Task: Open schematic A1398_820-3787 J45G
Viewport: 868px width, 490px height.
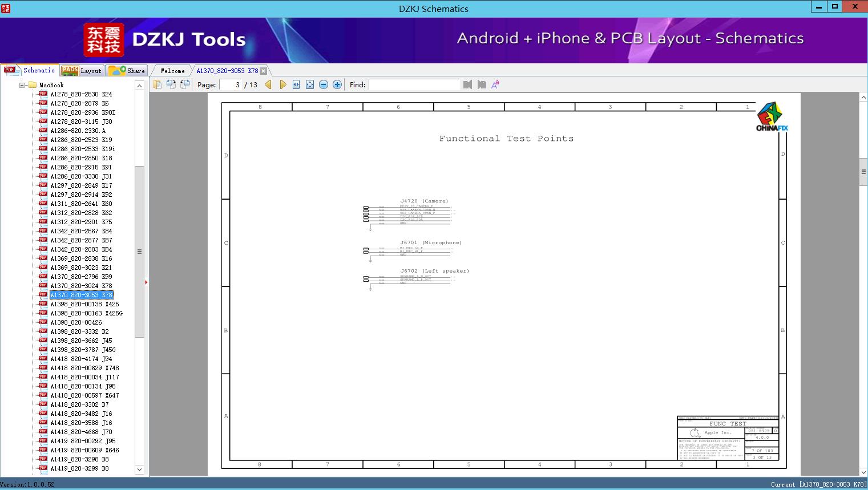Action: point(83,350)
